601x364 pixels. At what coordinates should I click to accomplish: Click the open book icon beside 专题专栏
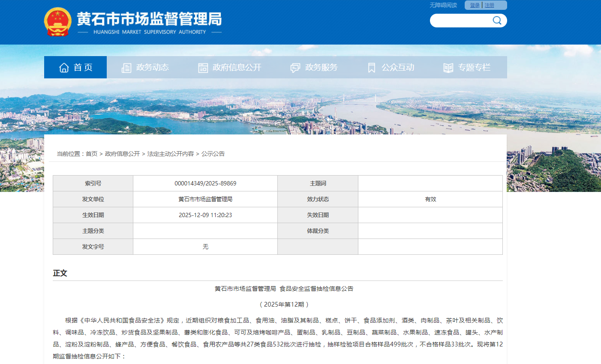click(448, 68)
